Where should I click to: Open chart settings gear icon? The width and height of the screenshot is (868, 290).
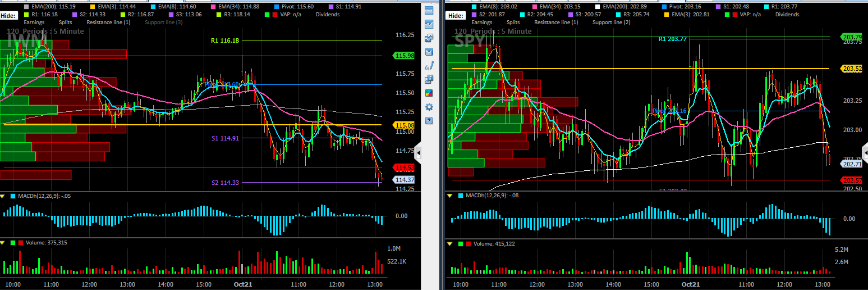pyautogui.click(x=429, y=107)
